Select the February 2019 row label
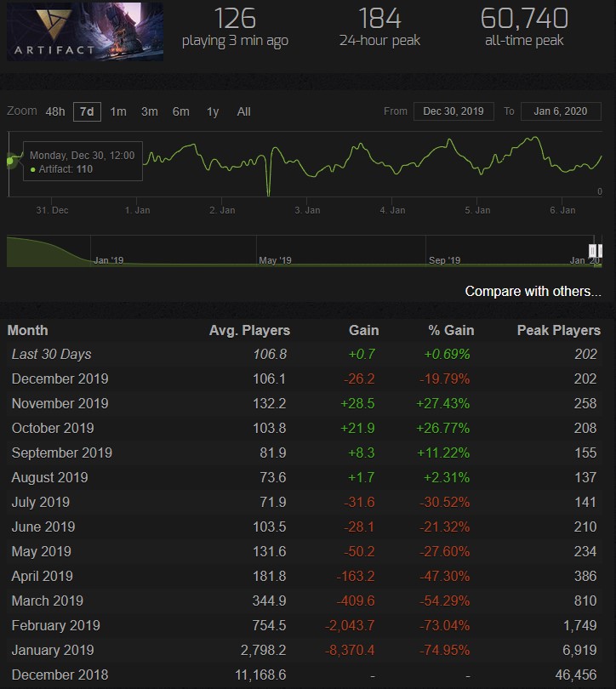 click(56, 625)
